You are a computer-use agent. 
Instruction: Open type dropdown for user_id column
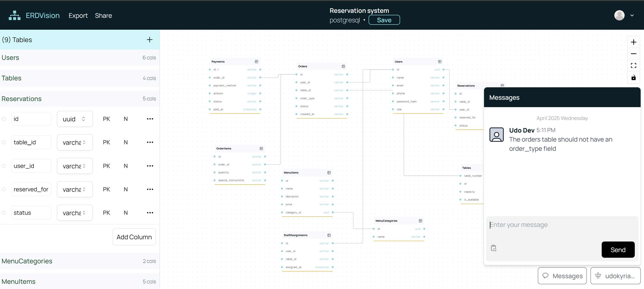(x=75, y=166)
